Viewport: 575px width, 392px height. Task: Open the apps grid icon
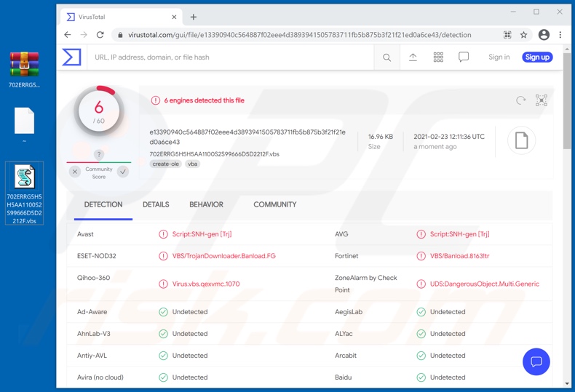[438, 57]
